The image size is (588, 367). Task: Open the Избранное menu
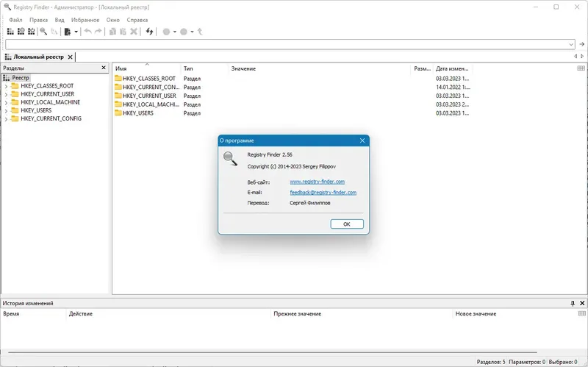click(x=85, y=20)
